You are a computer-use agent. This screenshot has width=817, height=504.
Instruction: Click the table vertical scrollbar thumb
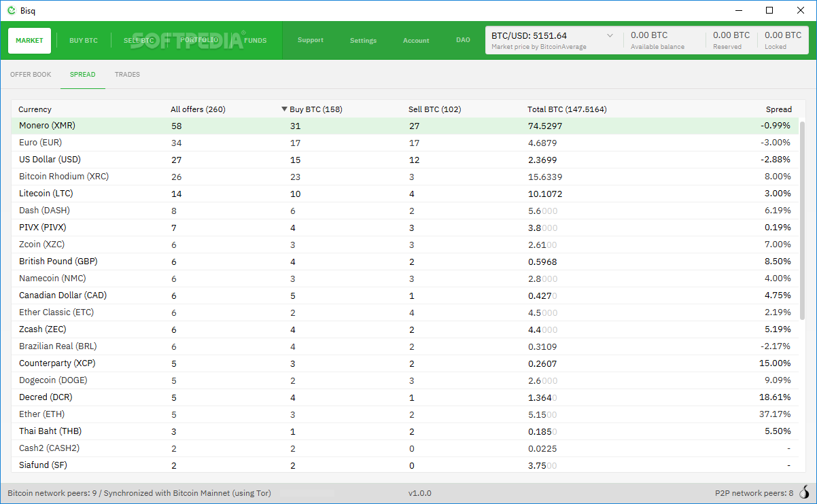tap(802, 222)
